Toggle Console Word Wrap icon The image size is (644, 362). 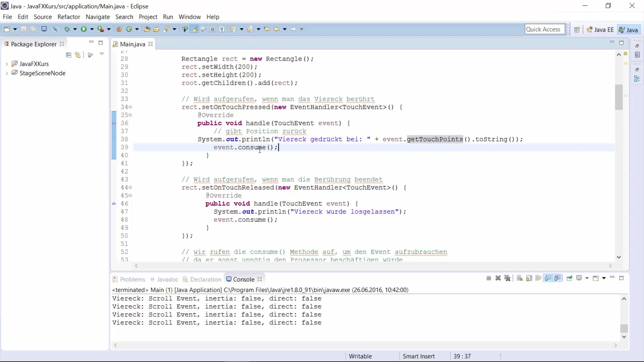tap(538, 278)
